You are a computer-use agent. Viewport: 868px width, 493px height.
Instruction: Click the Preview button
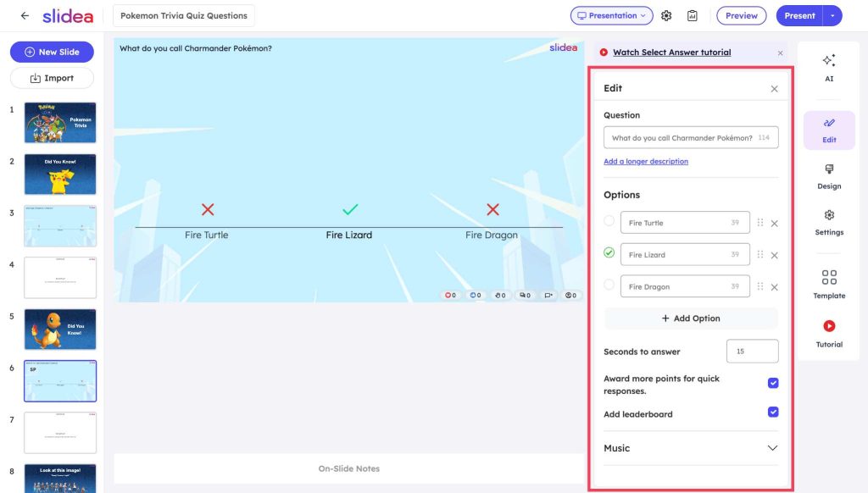coord(741,15)
